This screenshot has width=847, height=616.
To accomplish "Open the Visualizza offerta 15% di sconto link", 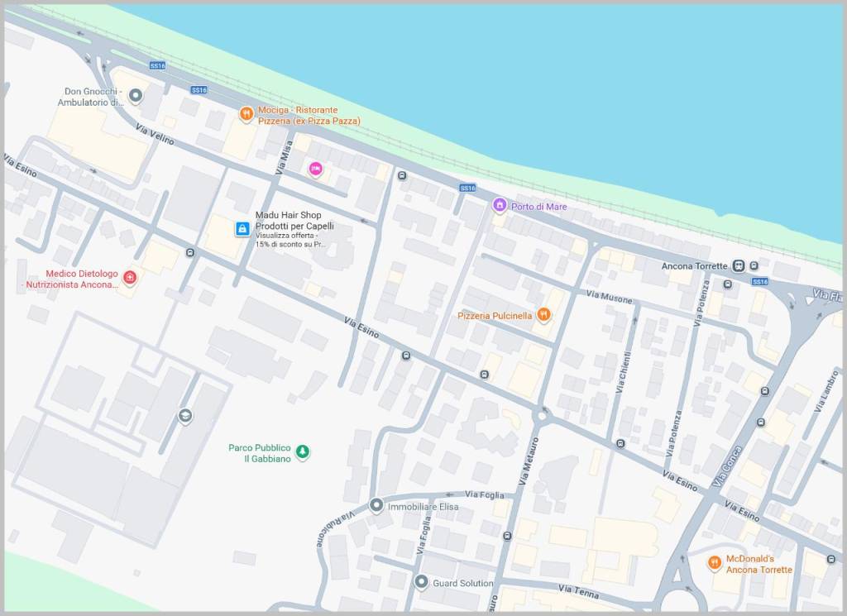I will (x=290, y=241).
